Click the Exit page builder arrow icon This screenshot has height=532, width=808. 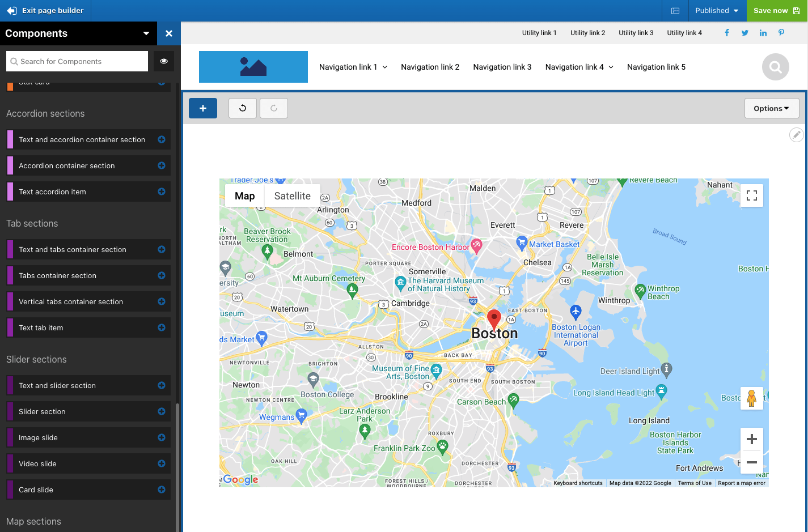coord(11,11)
